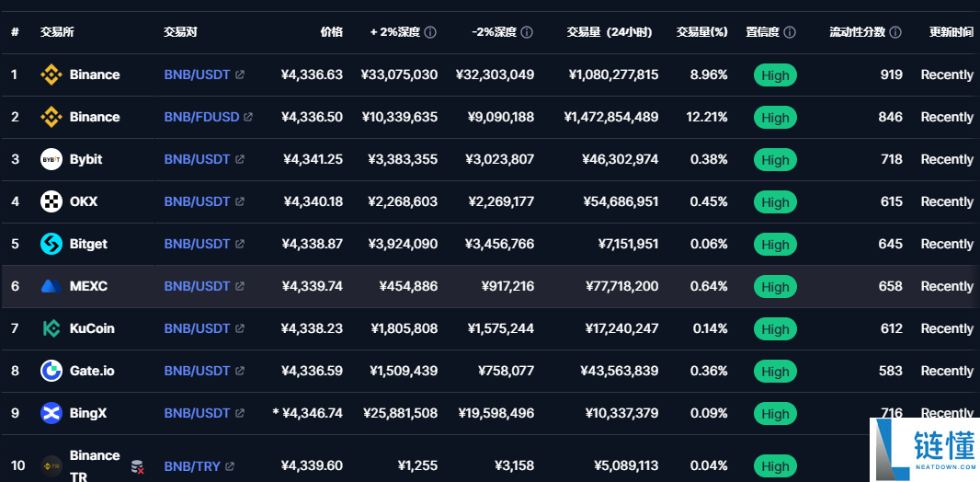This screenshot has height=482, width=980.
Task: Sort by the # rank column header
Action: click(15, 32)
